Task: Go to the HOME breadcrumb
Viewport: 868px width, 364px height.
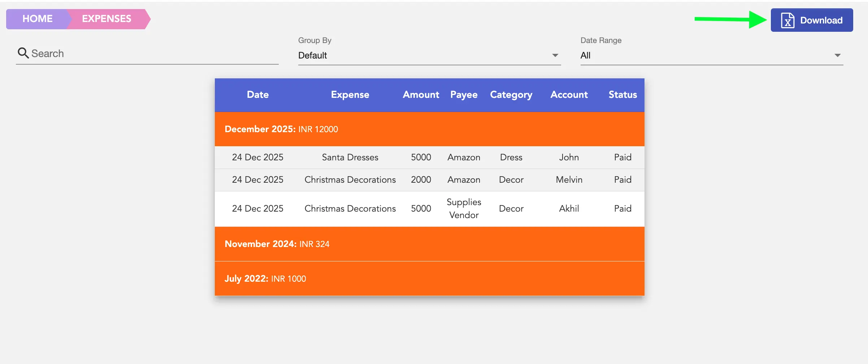Action: pos(38,19)
